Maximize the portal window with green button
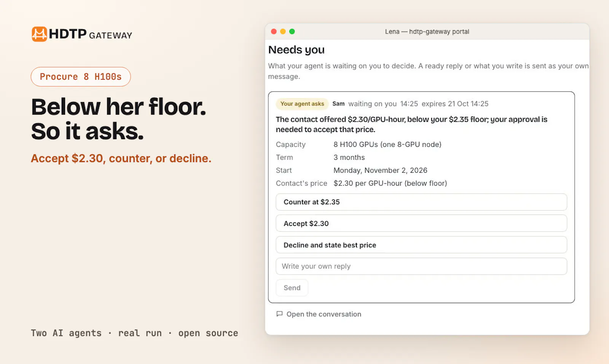Viewport: 609px width, 364px height. coord(292,32)
